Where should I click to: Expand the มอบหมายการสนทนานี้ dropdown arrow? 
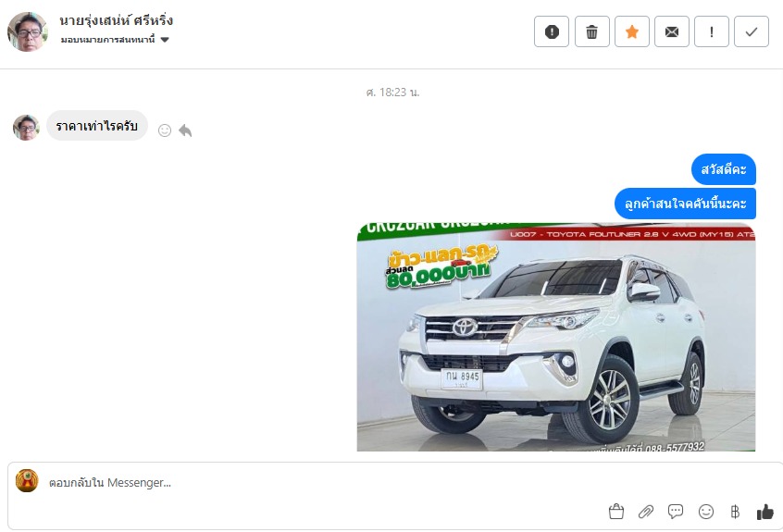165,40
